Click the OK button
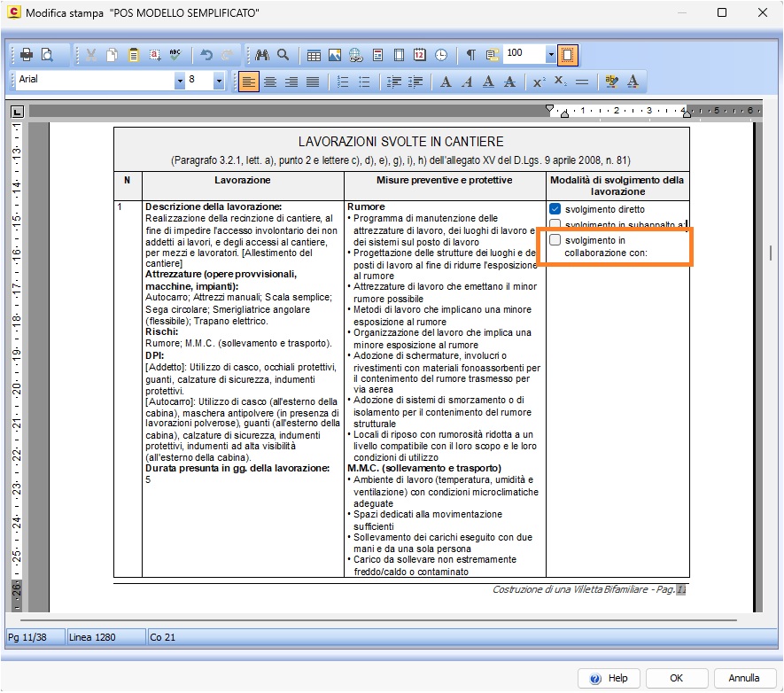This screenshot has width=784, height=693. [x=676, y=678]
